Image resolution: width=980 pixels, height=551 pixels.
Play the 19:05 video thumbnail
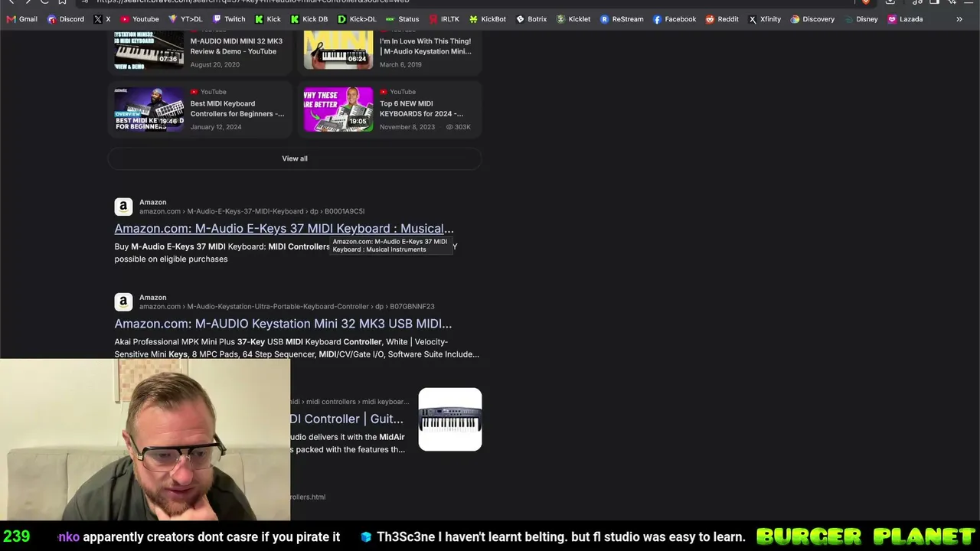pyautogui.click(x=338, y=109)
